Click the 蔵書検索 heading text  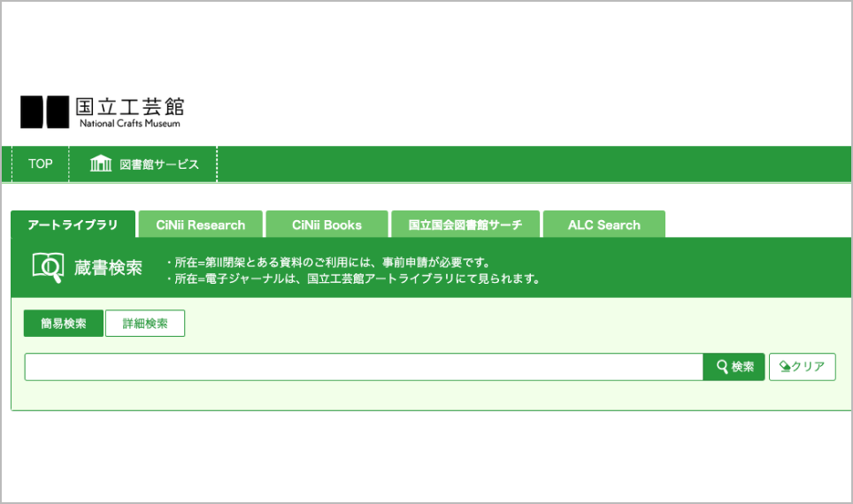click(x=108, y=268)
